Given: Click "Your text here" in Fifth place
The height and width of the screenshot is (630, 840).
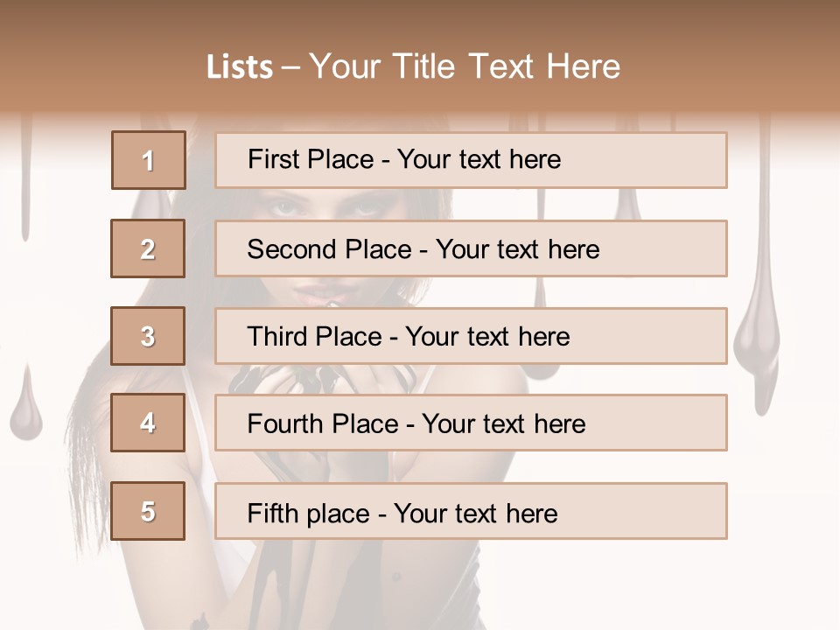Looking at the screenshot, I should coord(476,514).
